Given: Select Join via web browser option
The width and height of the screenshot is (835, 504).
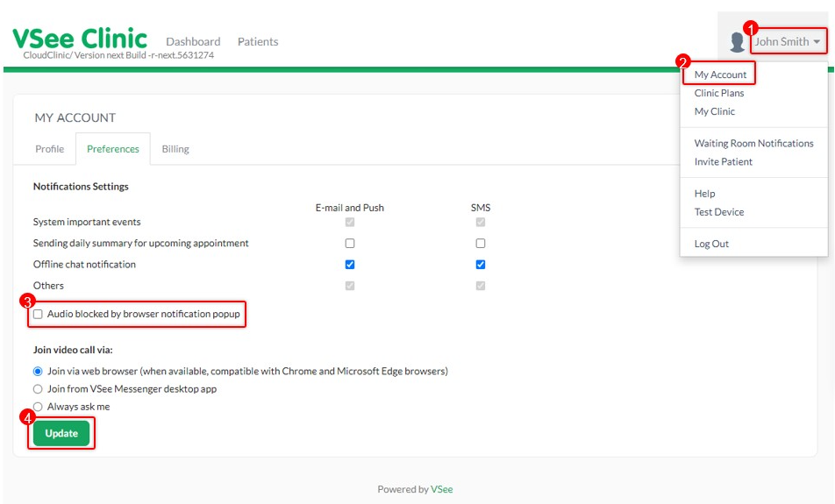Looking at the screenshot, I should [38, 371].
